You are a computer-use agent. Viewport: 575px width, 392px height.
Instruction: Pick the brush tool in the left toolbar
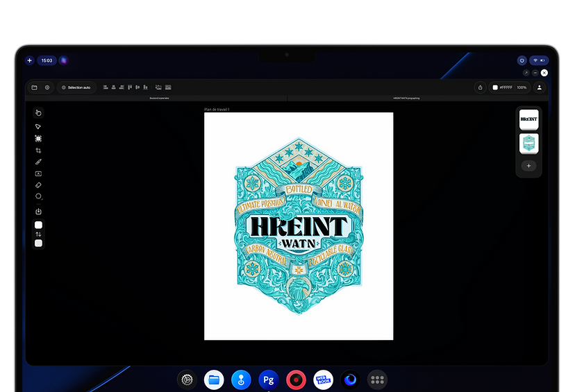pos(38,162)
